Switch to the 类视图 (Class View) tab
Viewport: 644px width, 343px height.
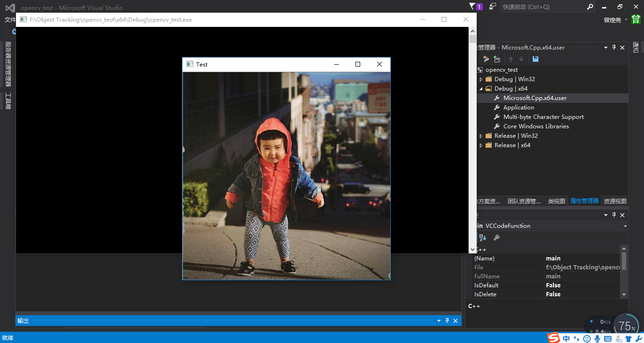click(x=556, y=201)
